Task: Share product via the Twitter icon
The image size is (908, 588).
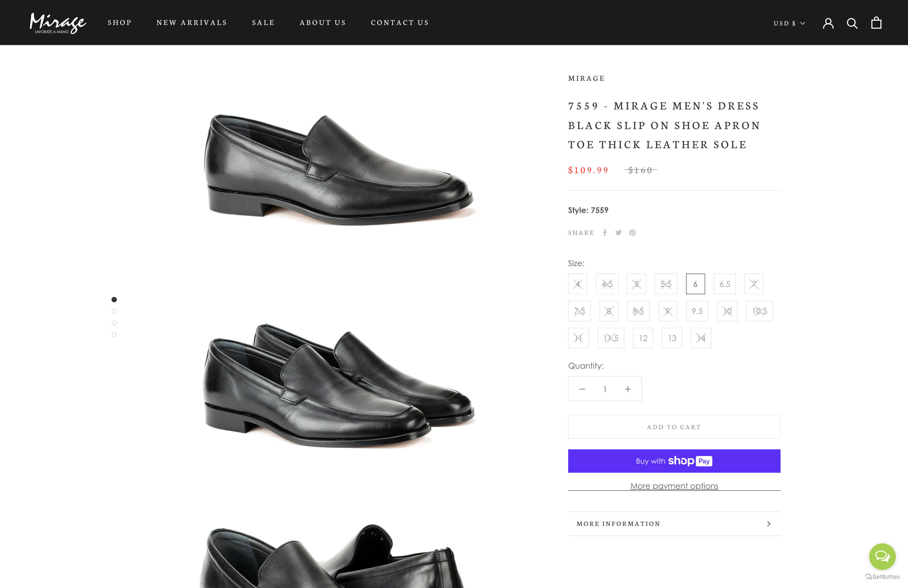Action: (618, 232)
